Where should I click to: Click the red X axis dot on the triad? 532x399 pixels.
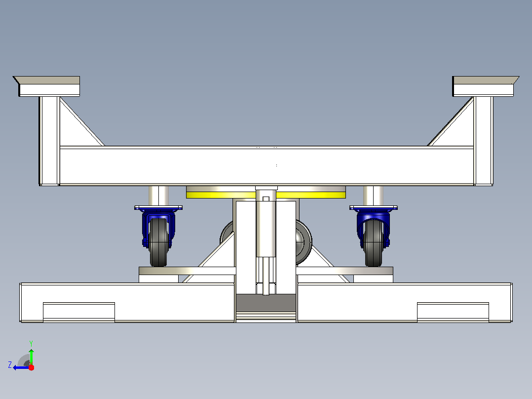(31, 367)
